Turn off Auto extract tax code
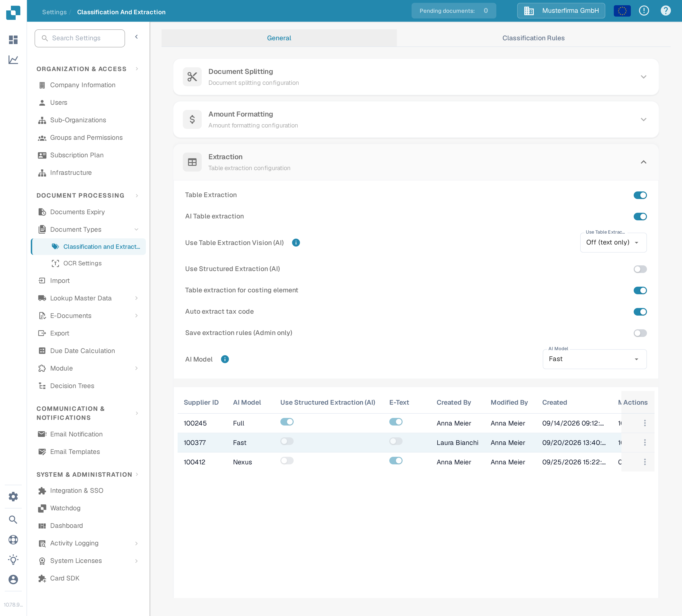The width and height of the screenshot is (682, 616). 640,312
